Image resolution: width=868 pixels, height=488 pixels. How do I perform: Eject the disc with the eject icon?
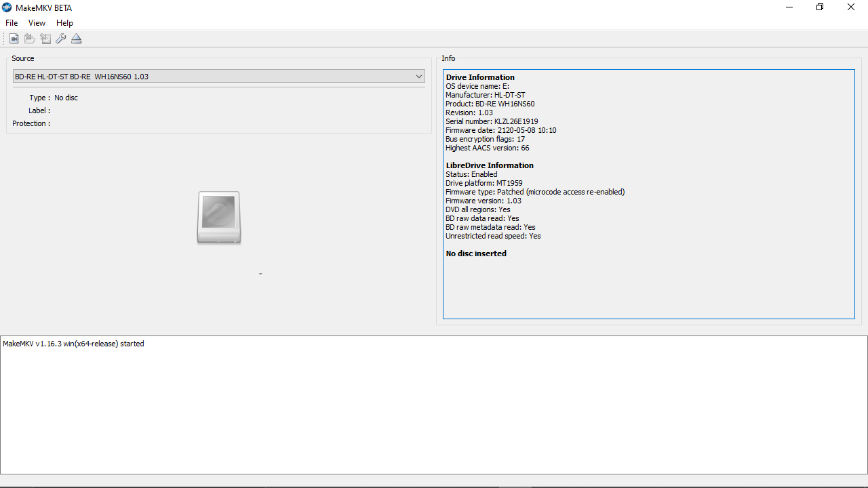tap(77, 39)
